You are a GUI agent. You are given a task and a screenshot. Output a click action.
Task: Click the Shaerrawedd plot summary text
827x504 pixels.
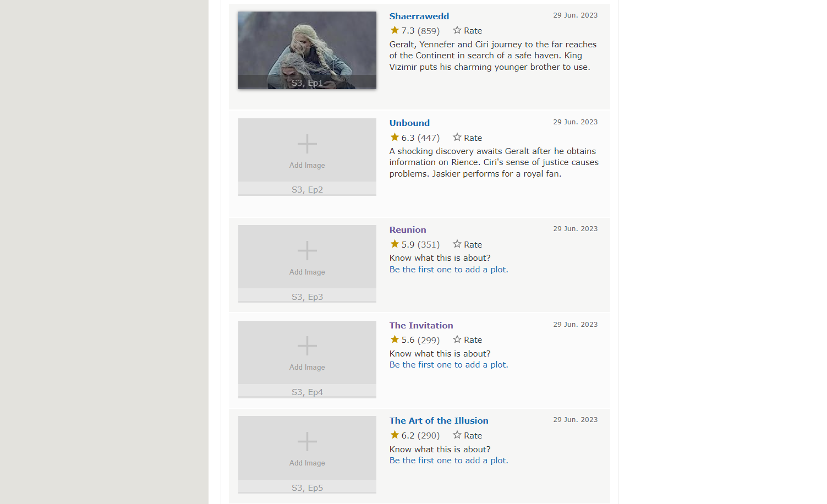493,56
